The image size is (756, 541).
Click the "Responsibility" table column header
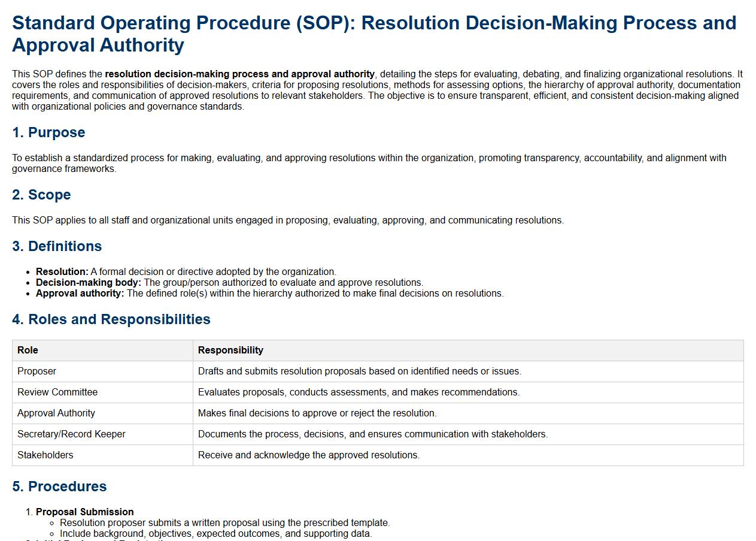pos(230,350)
